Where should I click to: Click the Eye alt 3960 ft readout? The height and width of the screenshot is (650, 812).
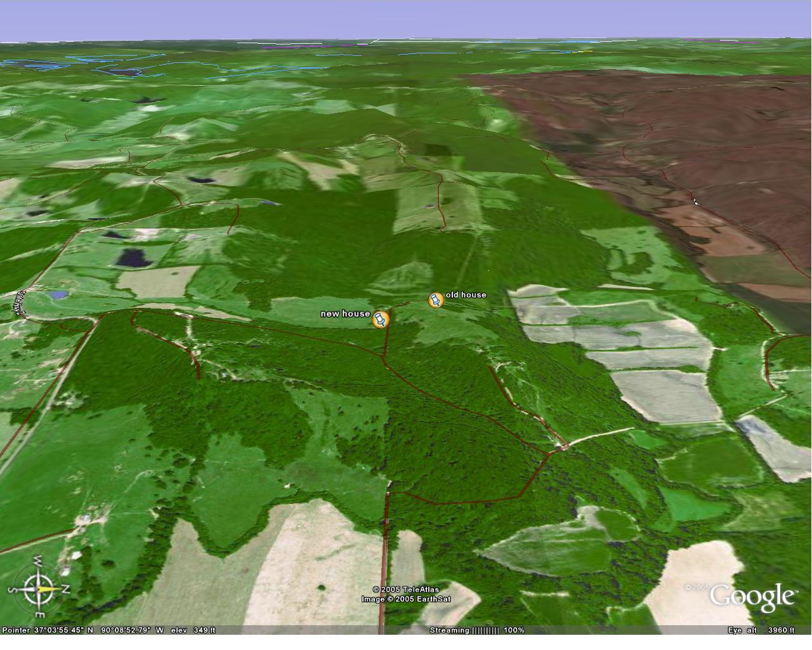[761, 630]
